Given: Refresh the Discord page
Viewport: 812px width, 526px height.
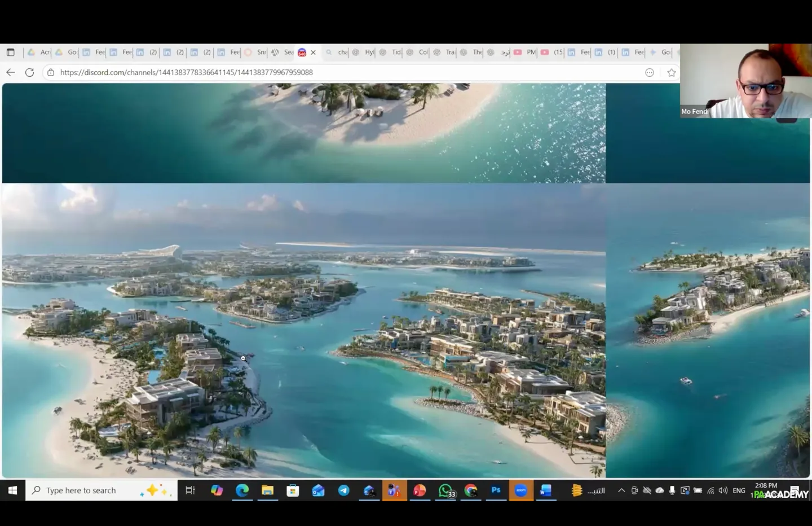Looking at the screenshot, I should coord(30,72).
